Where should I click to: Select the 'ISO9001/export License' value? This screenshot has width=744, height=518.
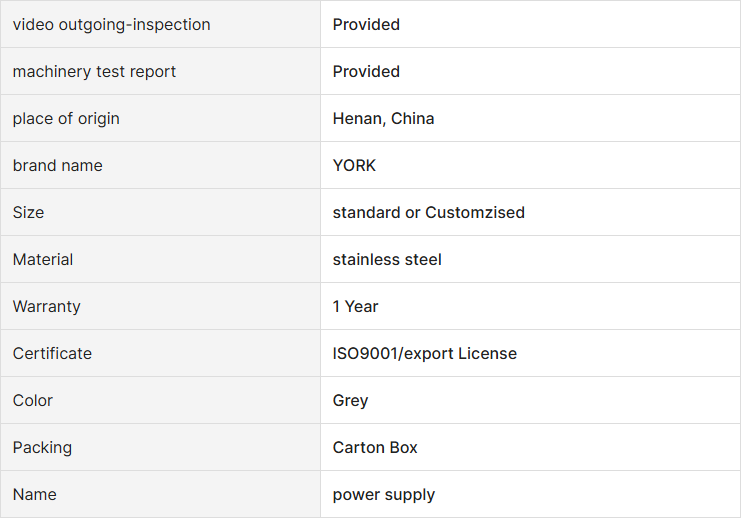click(x=424, y=353)
